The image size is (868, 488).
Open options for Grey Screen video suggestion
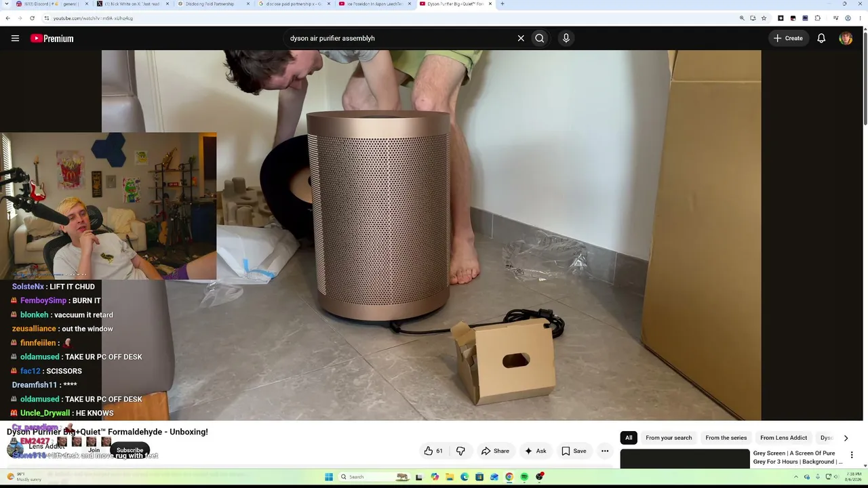click(x=852, y=455)
